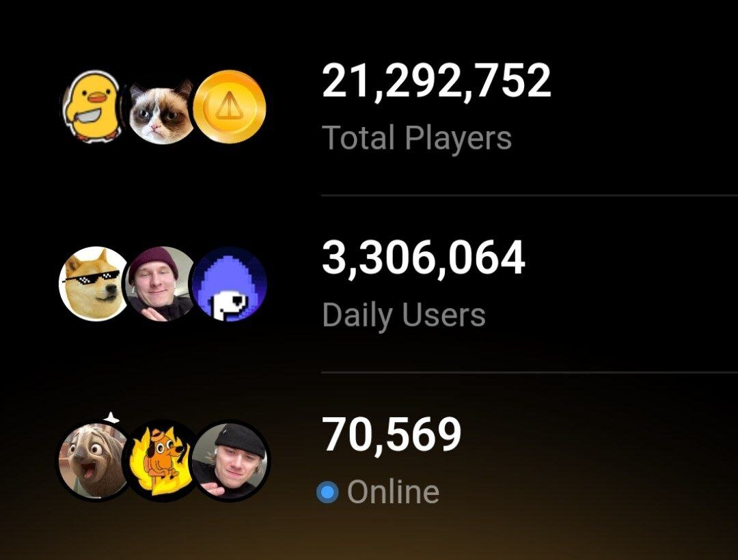Select the grumpy cat avatar
Screen dimensions: 738x560
pos(161,111)
